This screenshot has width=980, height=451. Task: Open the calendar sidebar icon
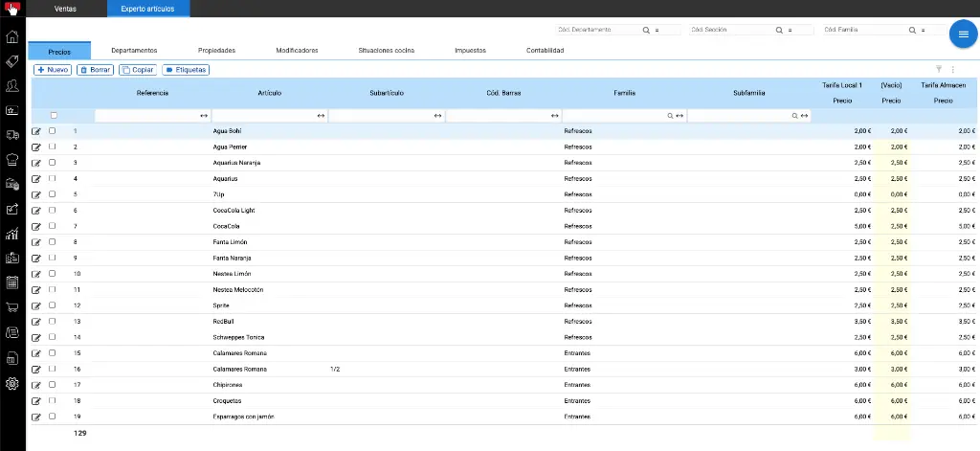pos(11,282)
